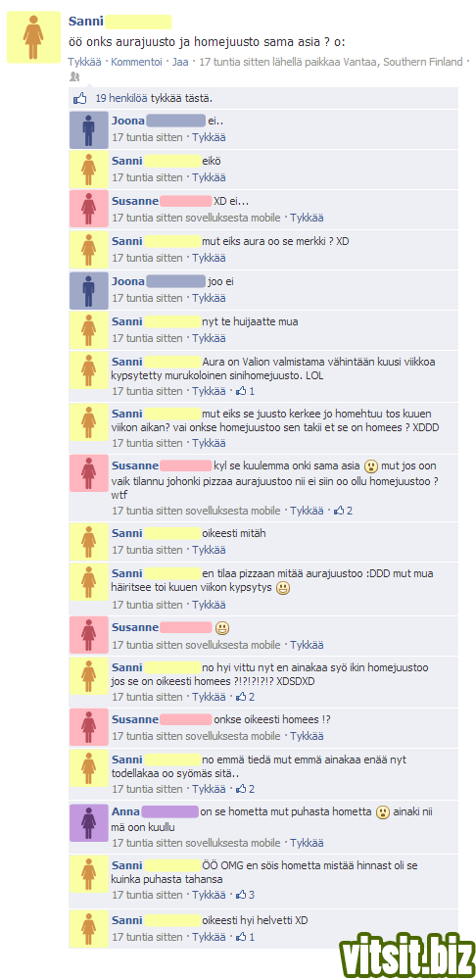This screenshot has width=476, height=980.
Task: Click the thumbs-up icon beside 19 henkilöä
Action: point(80,98)
